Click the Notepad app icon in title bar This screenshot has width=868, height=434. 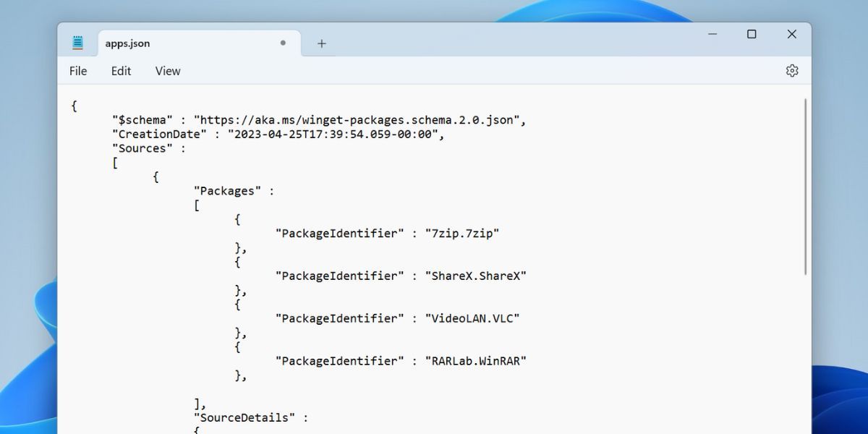point(78,43)
